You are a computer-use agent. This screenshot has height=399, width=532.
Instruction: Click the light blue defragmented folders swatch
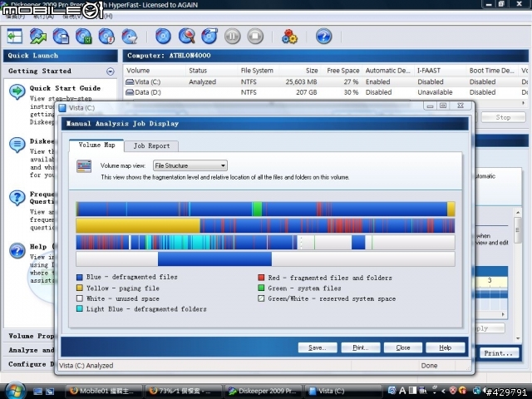tap(80, 308)
